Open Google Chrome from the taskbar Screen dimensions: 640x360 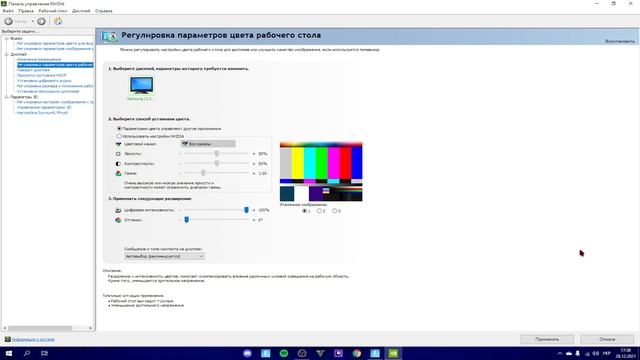click(357, 353)
